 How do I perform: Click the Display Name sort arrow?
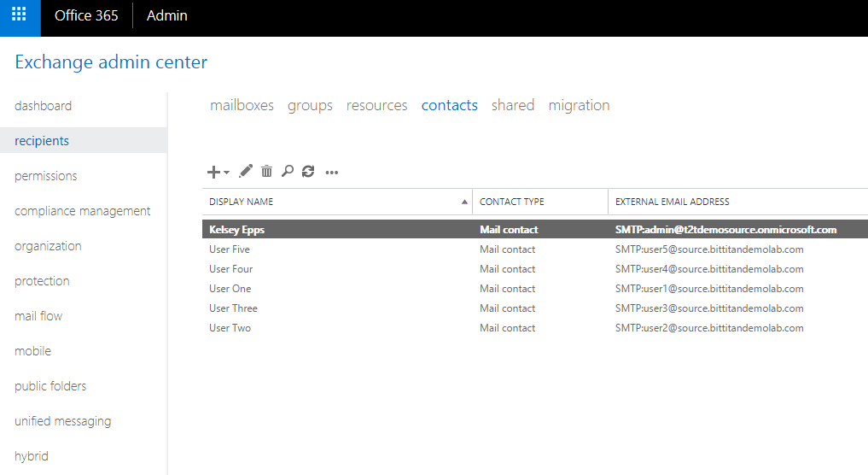464,202
